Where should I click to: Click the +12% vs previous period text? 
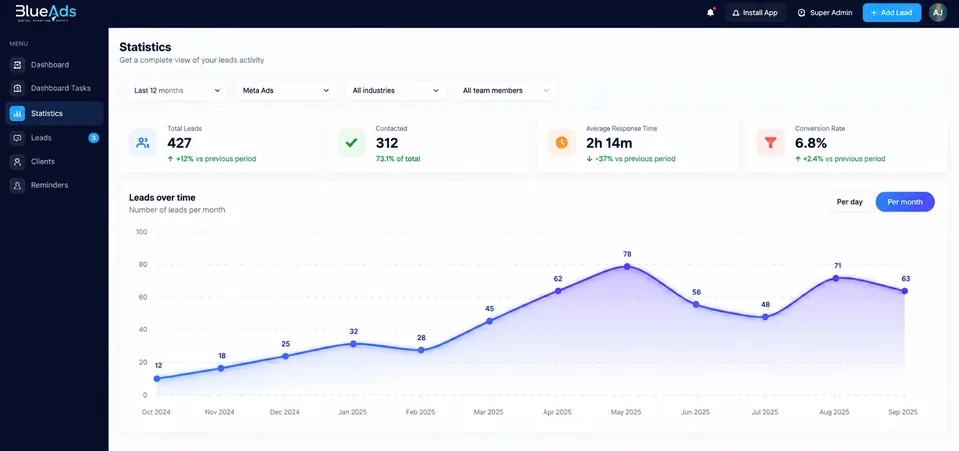tap(212, 159)
